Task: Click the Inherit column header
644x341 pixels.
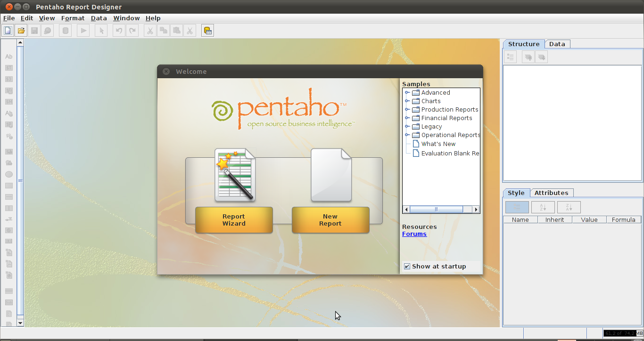Action: 555,219
